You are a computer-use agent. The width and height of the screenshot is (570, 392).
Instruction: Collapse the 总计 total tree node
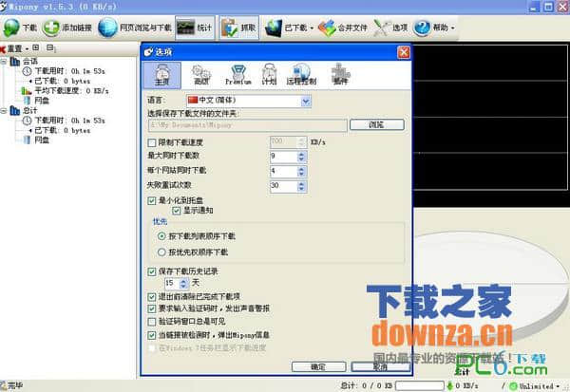3,110
